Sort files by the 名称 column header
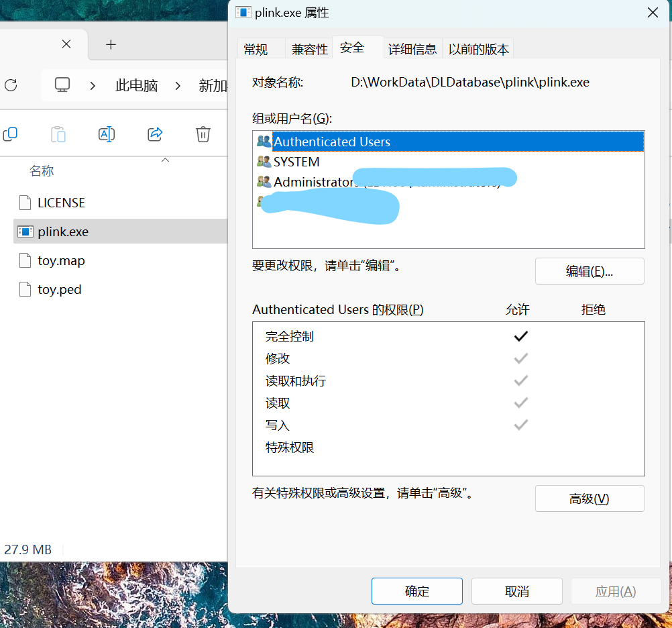Image resolution: width=672 pixels, height=628 pixels. [x=42, y=171]
